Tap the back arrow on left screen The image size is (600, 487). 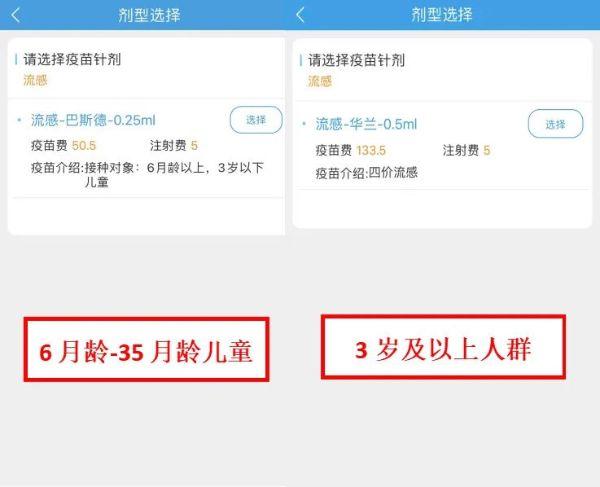pos(16,15)
